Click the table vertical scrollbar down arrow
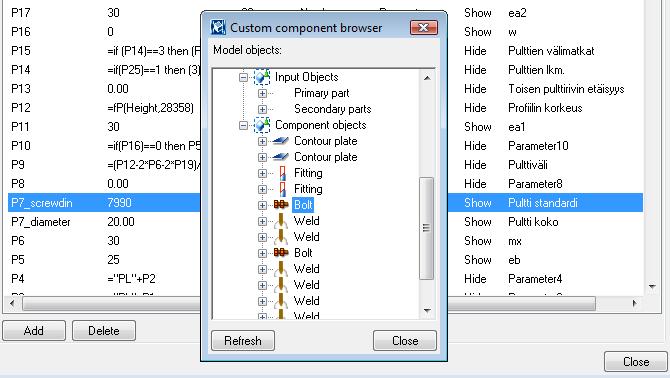This screenshot has width=670, height=378. point(652,287)
